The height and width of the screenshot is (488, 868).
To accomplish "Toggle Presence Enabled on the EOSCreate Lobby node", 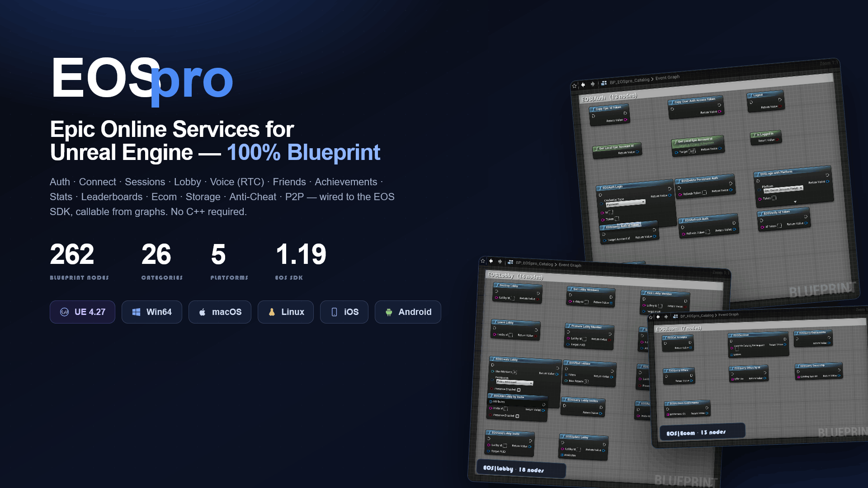I will click(x=519, y=389).
